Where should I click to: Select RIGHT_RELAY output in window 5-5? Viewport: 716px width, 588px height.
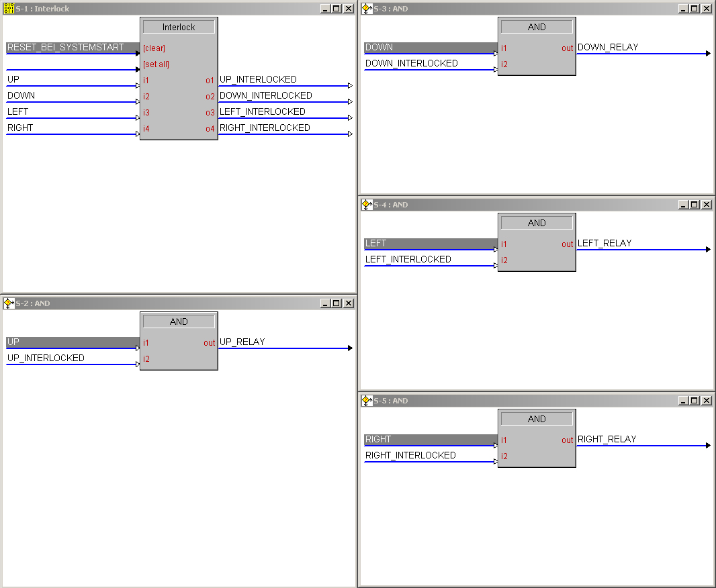pyautogui.click(x=607, y=440)
